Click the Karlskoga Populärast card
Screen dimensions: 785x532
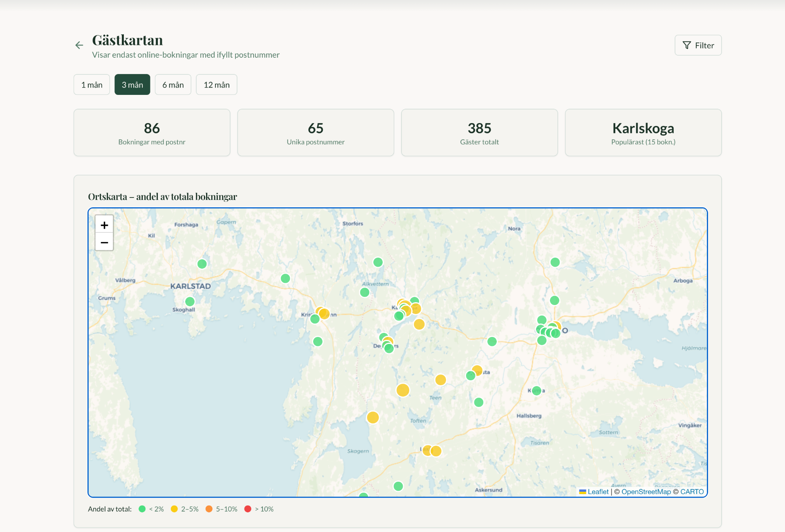click(x=643, y=132)
